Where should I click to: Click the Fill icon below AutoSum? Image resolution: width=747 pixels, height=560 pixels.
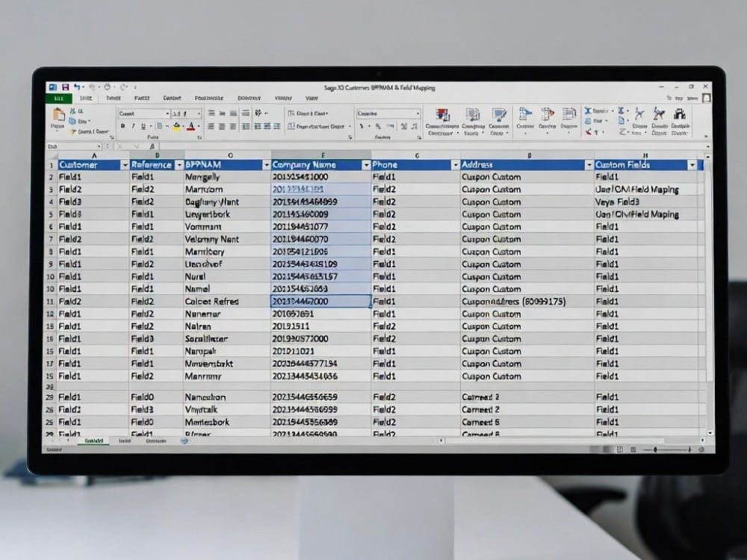coord(589,121)
